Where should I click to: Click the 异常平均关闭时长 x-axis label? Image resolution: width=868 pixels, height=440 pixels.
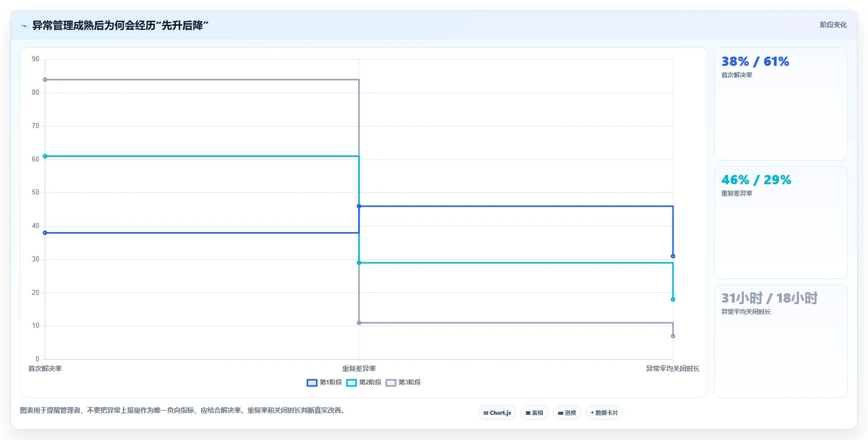click(x=673, y=368)
